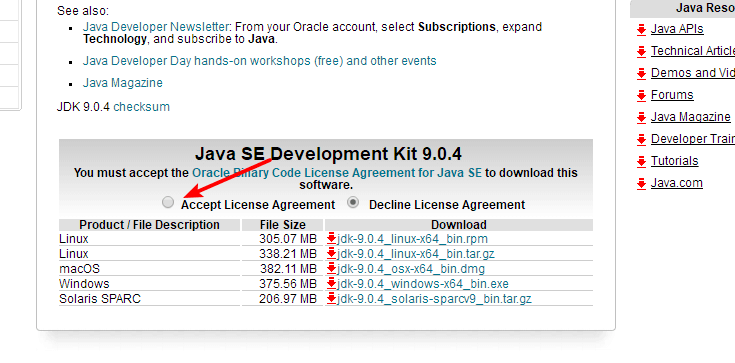Click the red arrow icon beside Tutorials
735x363 pixels.
click(x=641, y=162)
